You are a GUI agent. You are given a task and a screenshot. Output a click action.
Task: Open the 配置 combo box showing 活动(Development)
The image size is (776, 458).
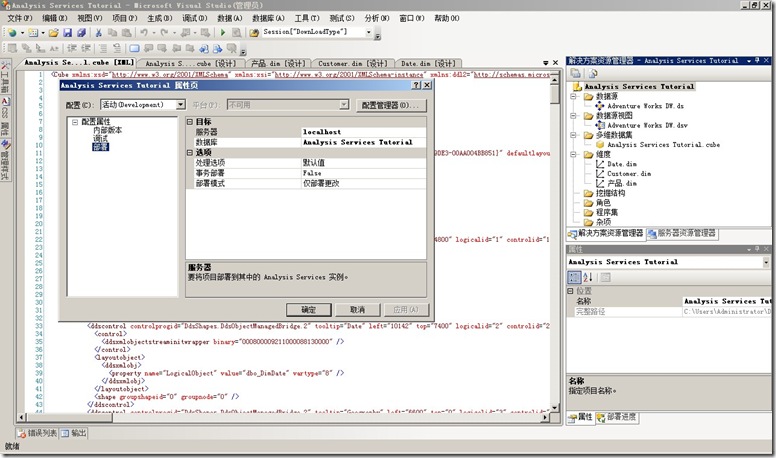click(143, 105)
